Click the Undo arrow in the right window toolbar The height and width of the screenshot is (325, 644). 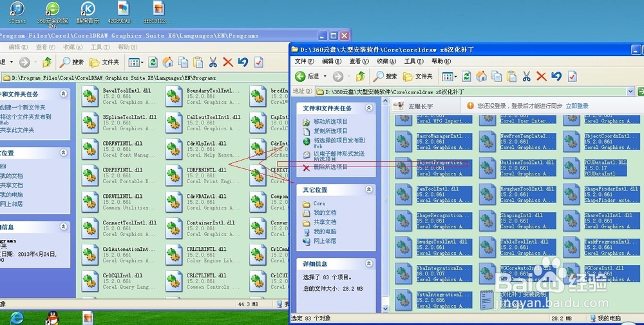556,76
